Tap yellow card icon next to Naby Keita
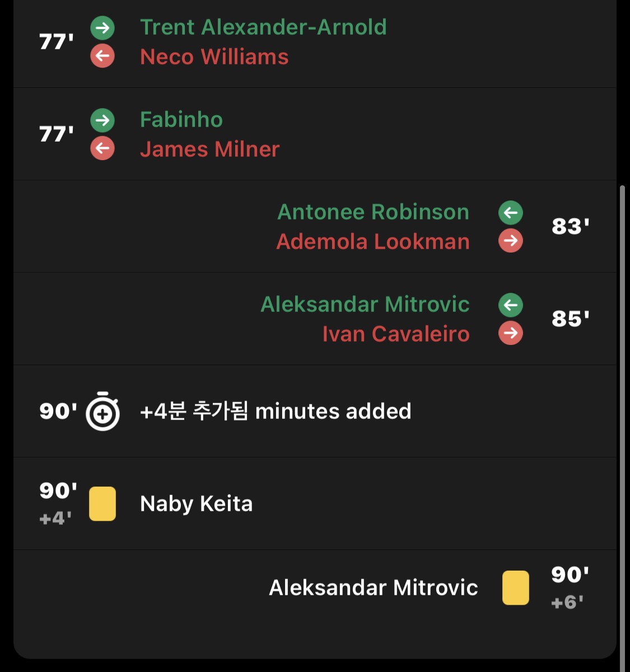The height and width of the screenshot is (672, 630). tap(102, 504)
